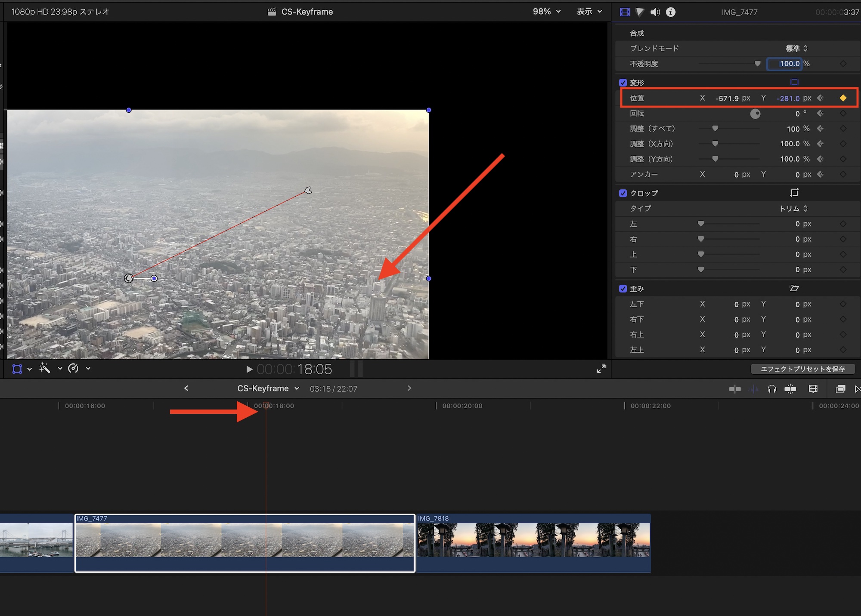
Task: Open the Info inspector icon
Action: [x=671, y=12]
